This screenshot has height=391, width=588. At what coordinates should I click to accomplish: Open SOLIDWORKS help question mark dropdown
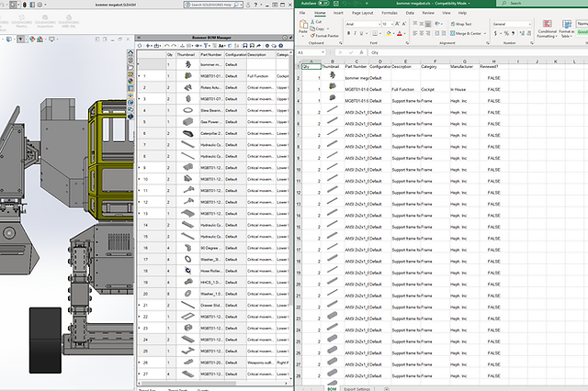click(261, 5)
